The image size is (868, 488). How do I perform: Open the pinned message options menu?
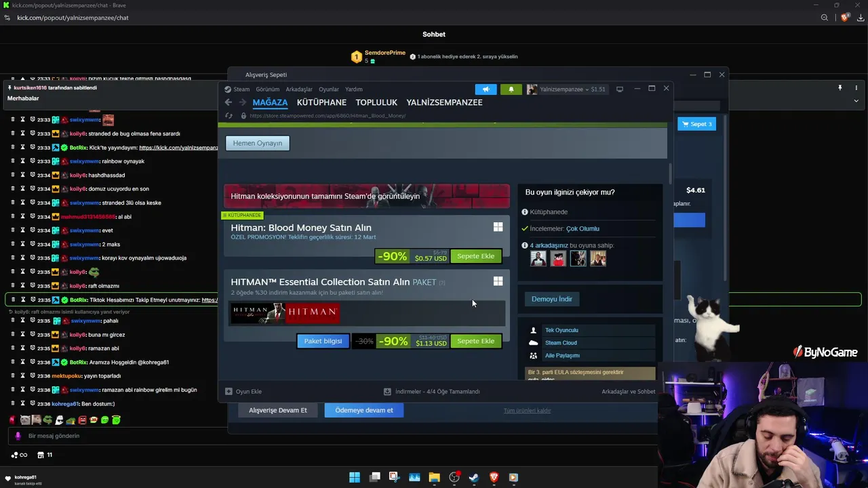[x=856, y=88]
